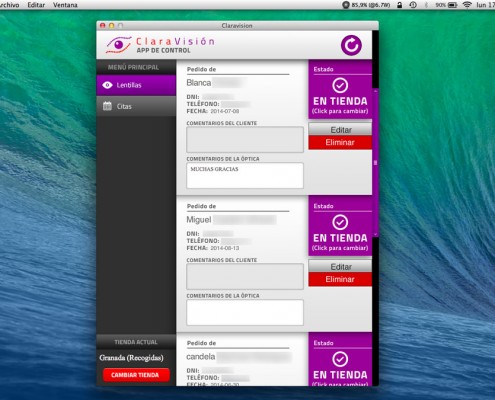Open the Citas section in sidebar
The height and width of the screenshot is (400, 495).
136,106
